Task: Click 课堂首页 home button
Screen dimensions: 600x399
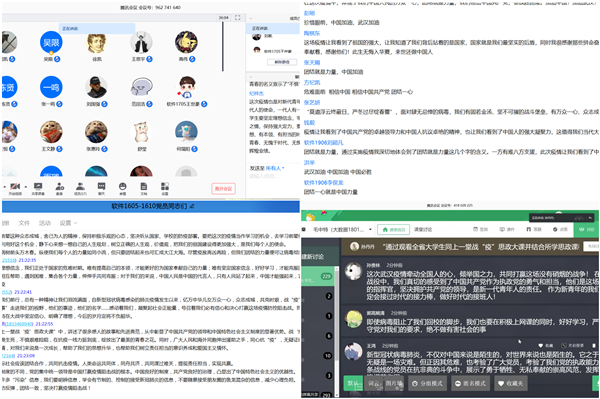Action: [394, 230]
